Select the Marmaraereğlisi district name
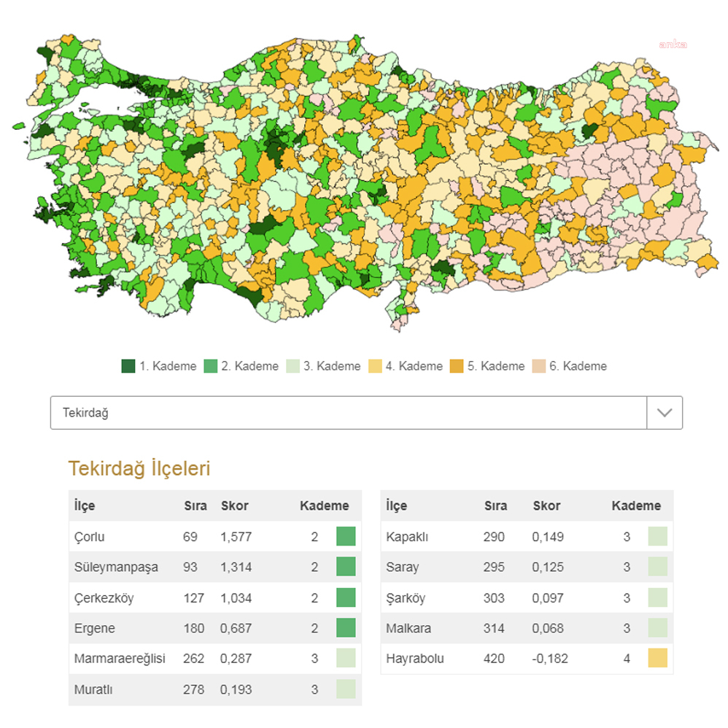The width and height of the screenshot is (728, 728). click(120, 659)
